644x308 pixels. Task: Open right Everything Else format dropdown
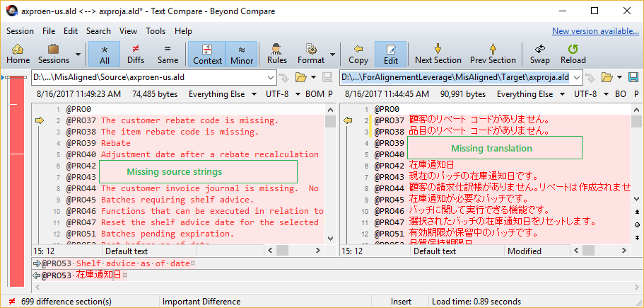[x=531, y=94]
